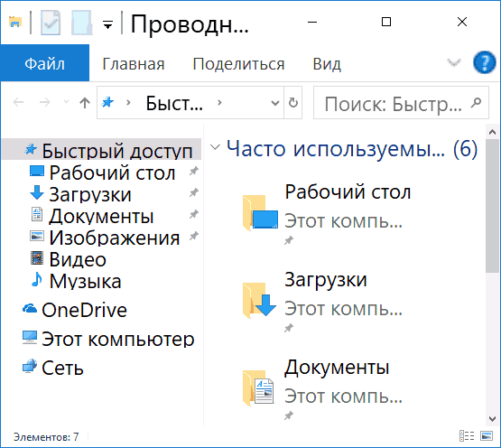The image size is (501, 448).
Task: Select Быстрый доступ in navigation pane
Action: (102, 149)
